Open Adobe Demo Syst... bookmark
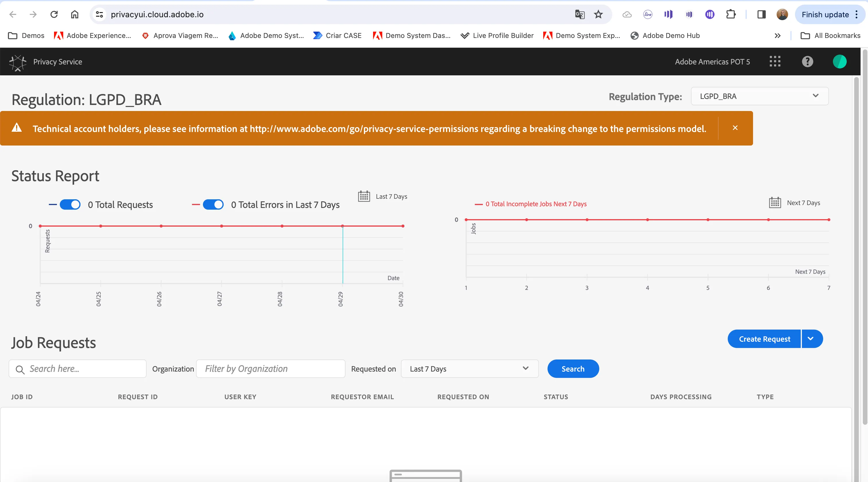Image resolution: width=868 pixels, height=482 pixels. (266, 35)
